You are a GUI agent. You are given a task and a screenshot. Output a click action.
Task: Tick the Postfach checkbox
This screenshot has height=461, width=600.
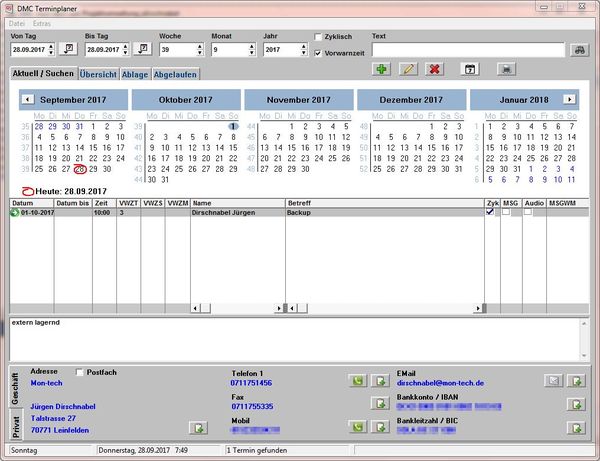pyautogui.click(x=81, y=372)
